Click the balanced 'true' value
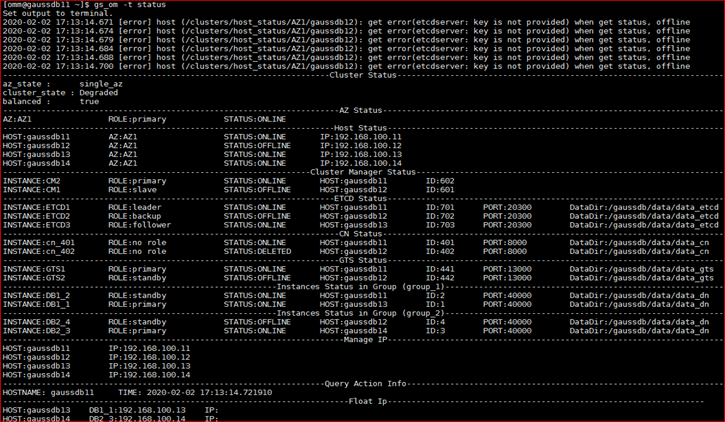Viewport: 725px width, 422px height. (89, 102)
